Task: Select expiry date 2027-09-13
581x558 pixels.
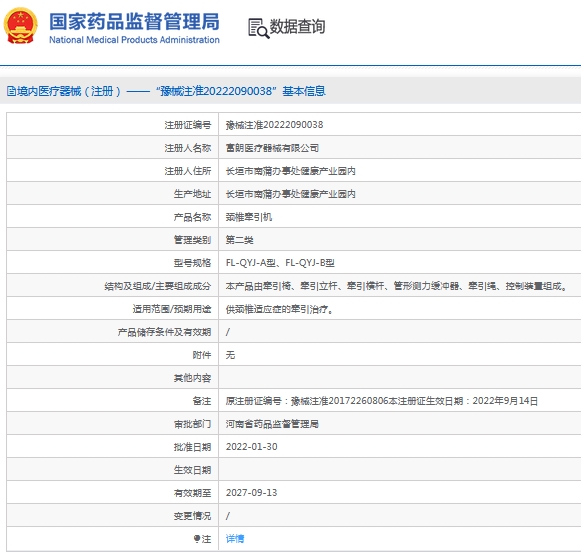Action: [x=252, y=493]
